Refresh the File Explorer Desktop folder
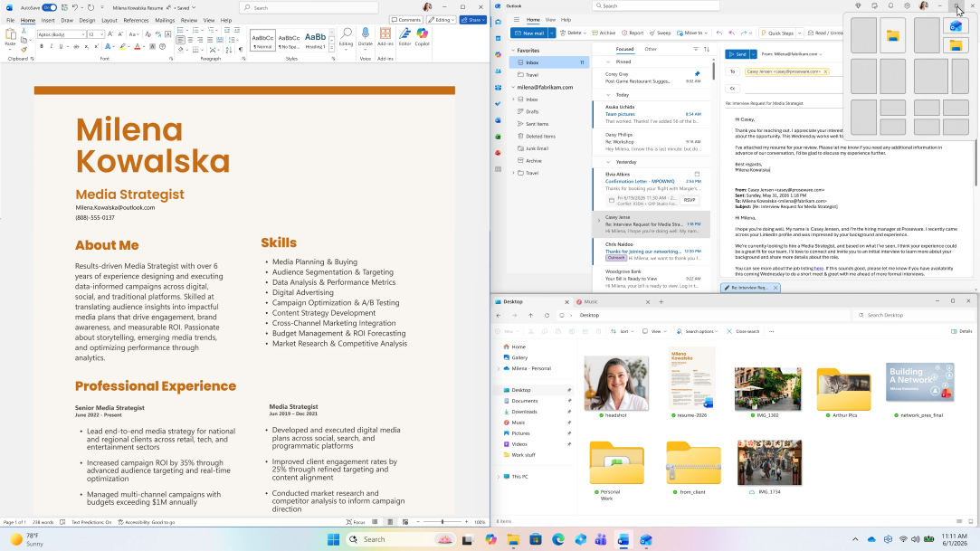Viewport: 980px width, 551px height. coord(547,316)
